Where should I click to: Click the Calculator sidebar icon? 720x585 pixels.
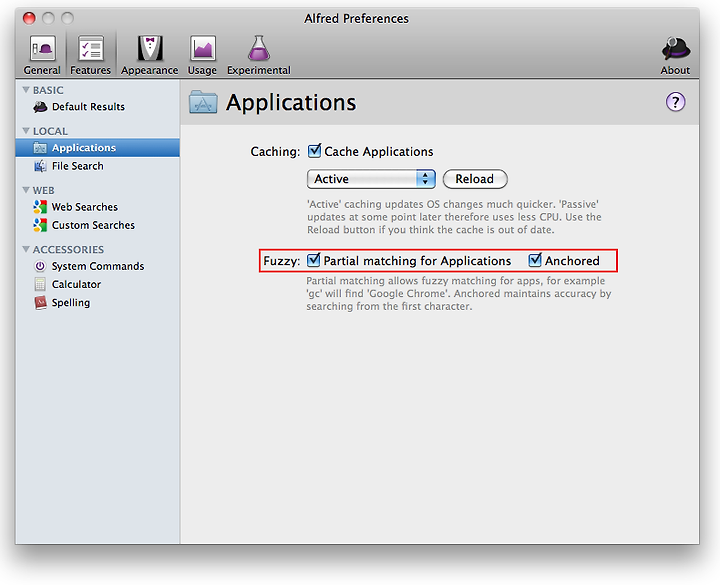pos(40,284)
